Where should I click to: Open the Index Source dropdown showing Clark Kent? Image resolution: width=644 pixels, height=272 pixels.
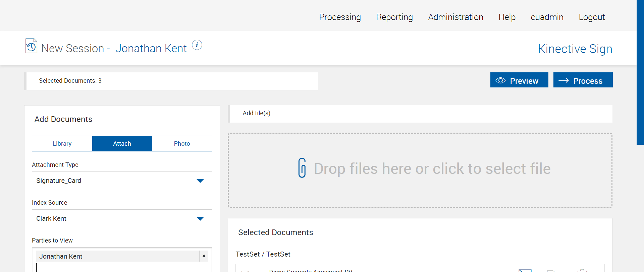(x=122, y=218)
